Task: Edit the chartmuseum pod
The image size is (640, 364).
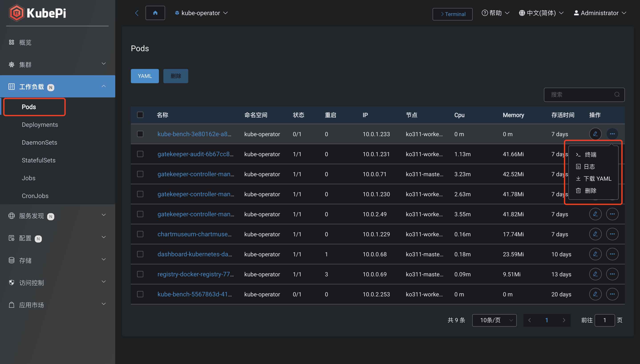Action: [x=595, y=234]
